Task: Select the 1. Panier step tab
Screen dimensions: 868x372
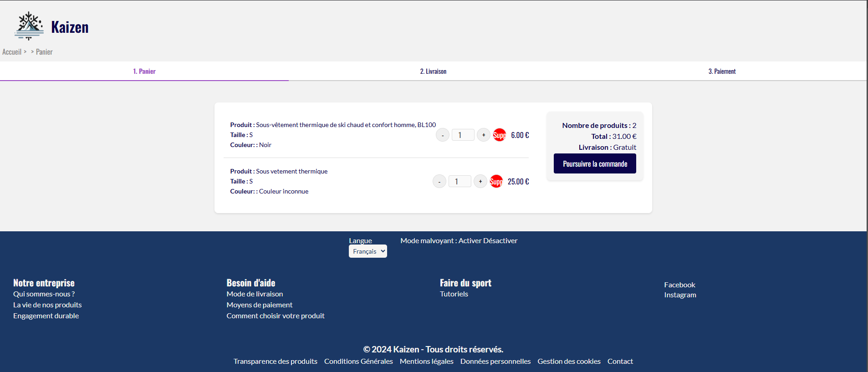Action: click(144, 71)
